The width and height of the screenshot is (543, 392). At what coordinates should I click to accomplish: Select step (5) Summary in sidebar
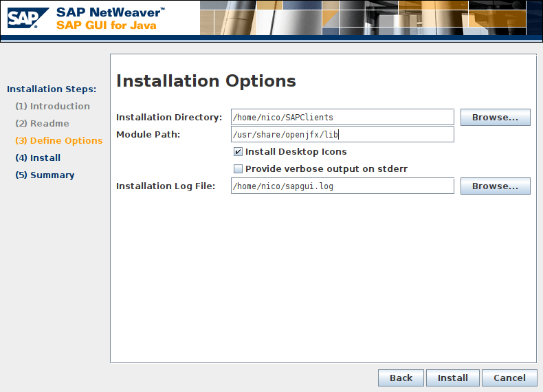pos(45,175)
